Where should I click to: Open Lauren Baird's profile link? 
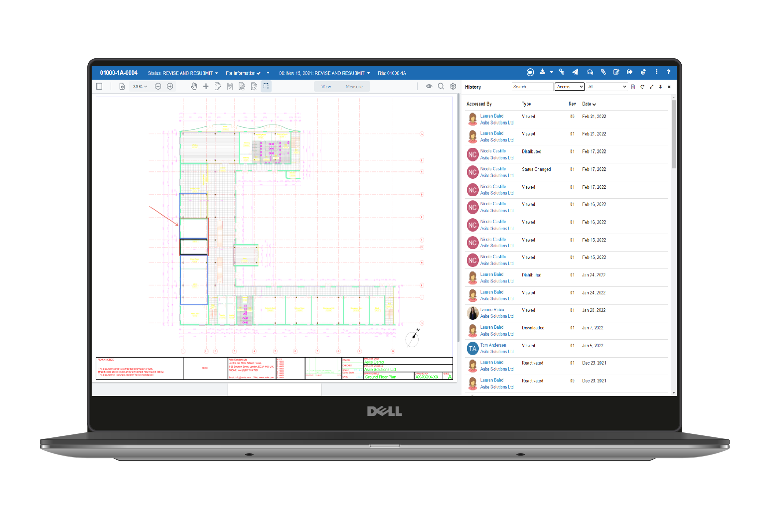492,116
